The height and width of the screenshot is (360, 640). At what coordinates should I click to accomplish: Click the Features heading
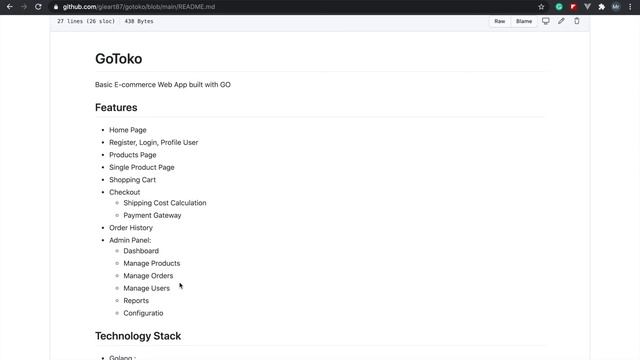(x=116, y=107)
